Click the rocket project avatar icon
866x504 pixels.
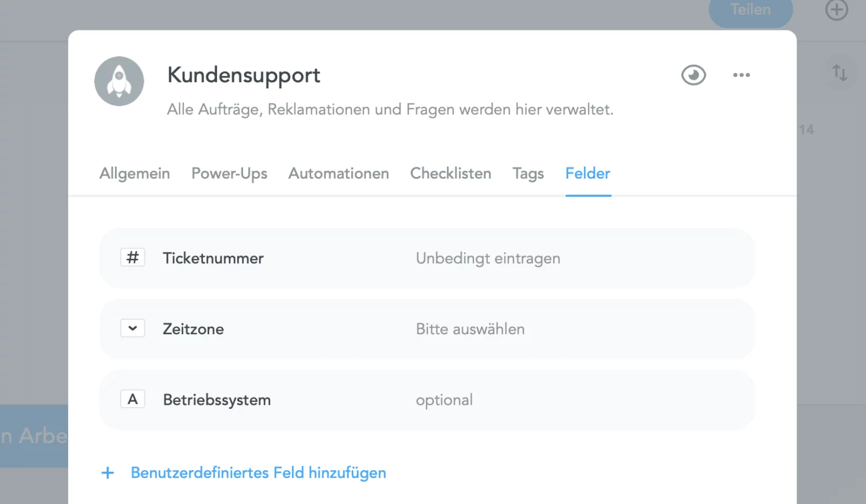[x=119, y=81]
